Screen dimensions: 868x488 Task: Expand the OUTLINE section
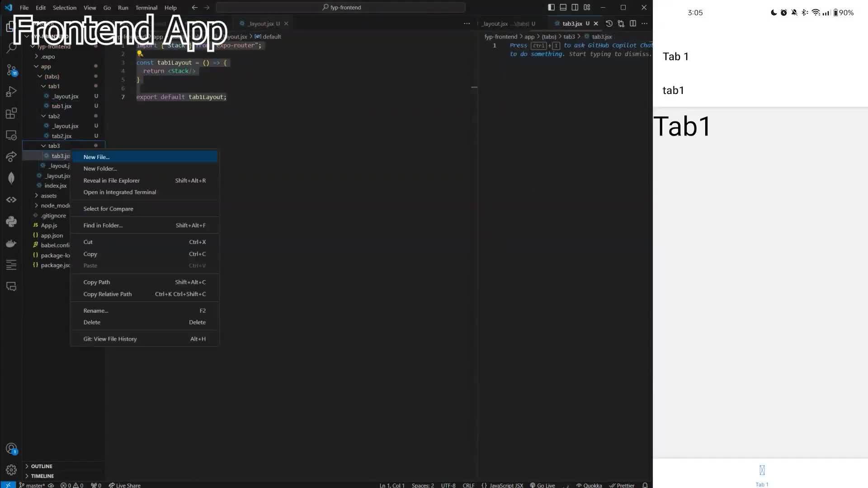coord(42,466)
